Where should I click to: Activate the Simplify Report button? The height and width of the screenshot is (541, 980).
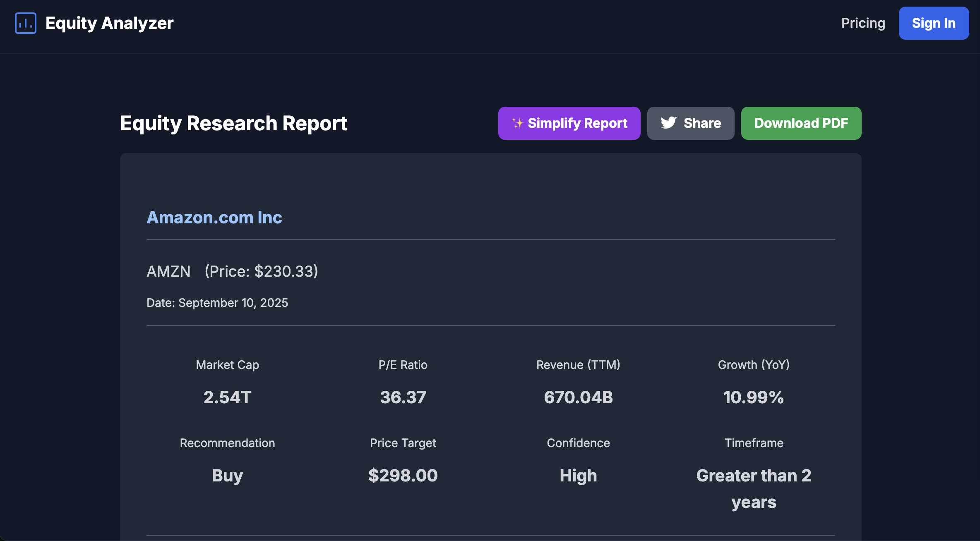pos(569,123)
